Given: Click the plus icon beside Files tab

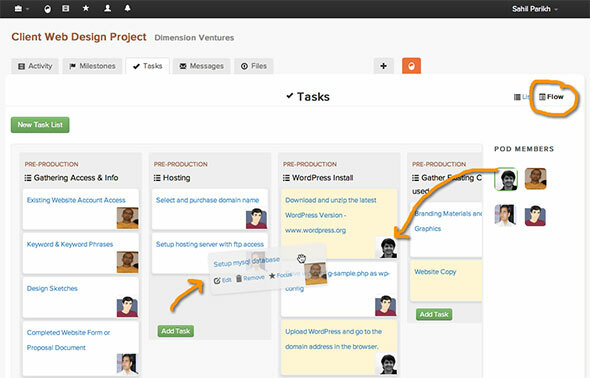Looking at the screenshot, I should point(383,66).
